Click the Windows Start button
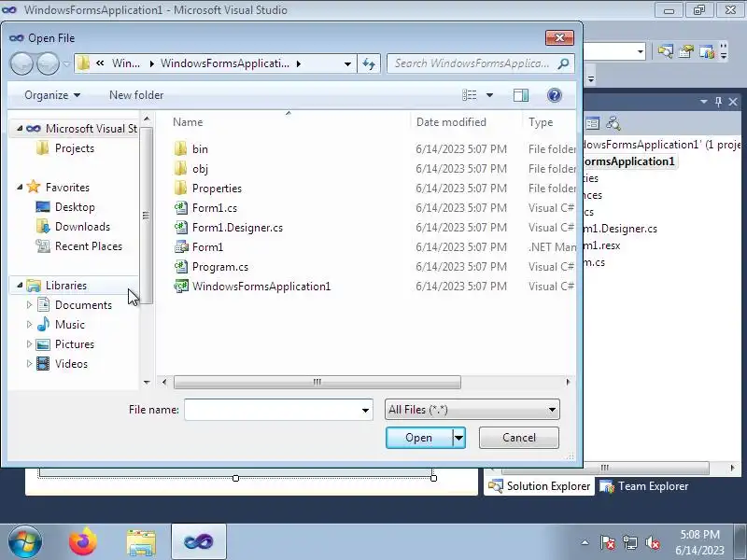 tap(25, 542)
